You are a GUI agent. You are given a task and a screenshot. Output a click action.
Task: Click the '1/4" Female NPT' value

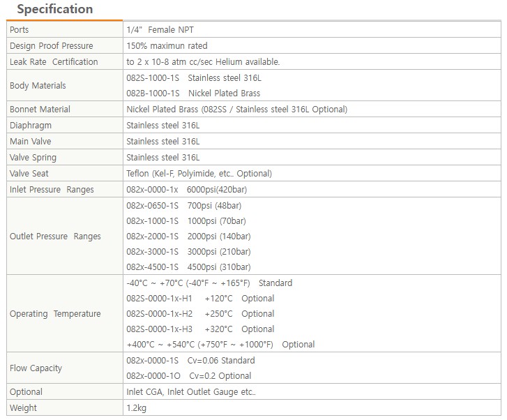point(160,30)
